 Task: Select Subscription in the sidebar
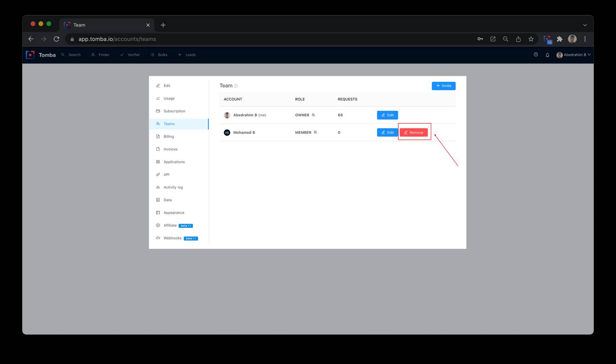179,111
